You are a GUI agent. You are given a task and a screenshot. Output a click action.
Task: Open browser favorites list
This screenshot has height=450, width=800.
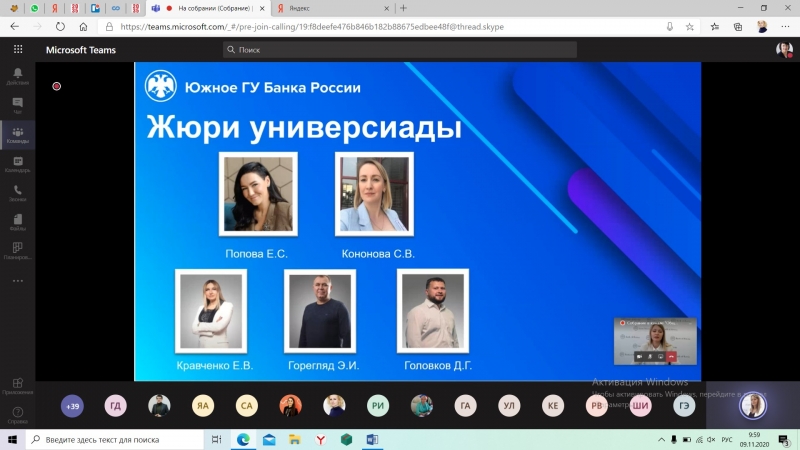714,27
